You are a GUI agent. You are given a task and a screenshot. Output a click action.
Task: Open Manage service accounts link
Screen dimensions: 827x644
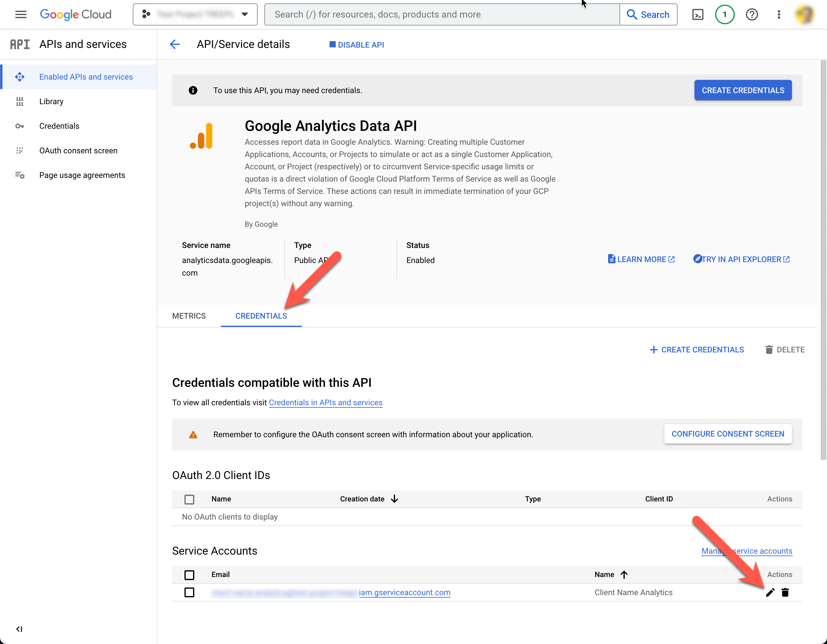pos(747,551)
